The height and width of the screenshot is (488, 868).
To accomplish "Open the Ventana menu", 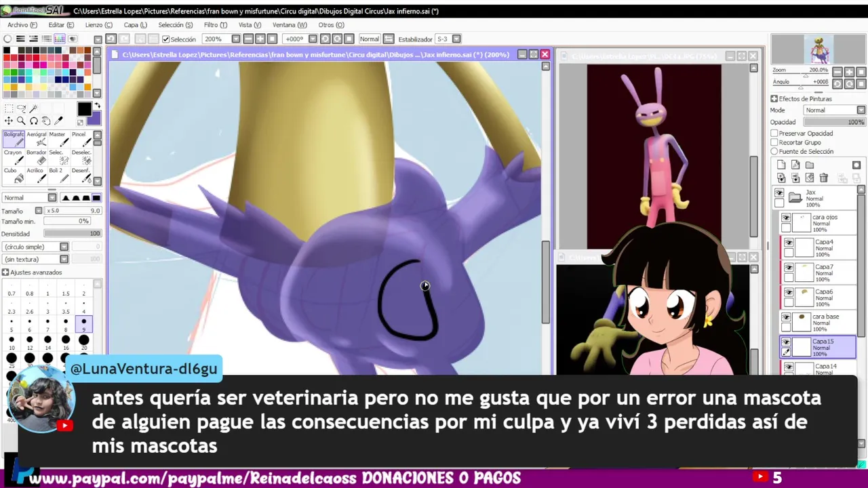I will click(290, 25).
